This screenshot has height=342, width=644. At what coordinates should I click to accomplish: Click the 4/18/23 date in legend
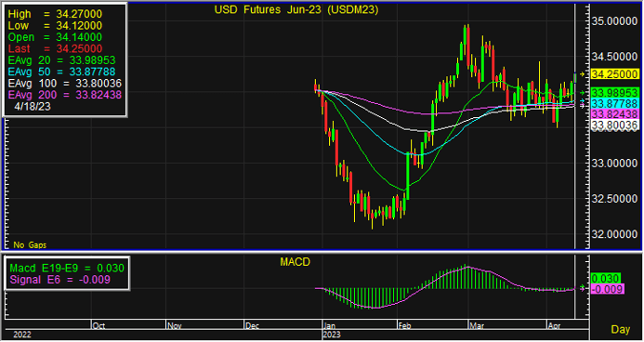click(33, 106)
